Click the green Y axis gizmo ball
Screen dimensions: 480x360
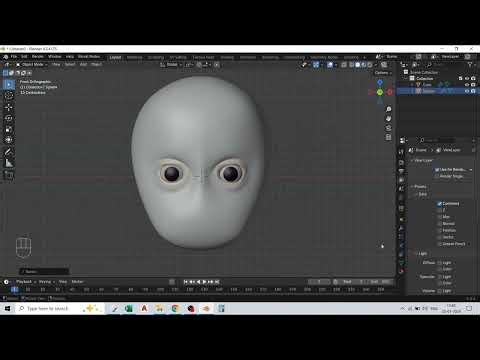[380, 92]
